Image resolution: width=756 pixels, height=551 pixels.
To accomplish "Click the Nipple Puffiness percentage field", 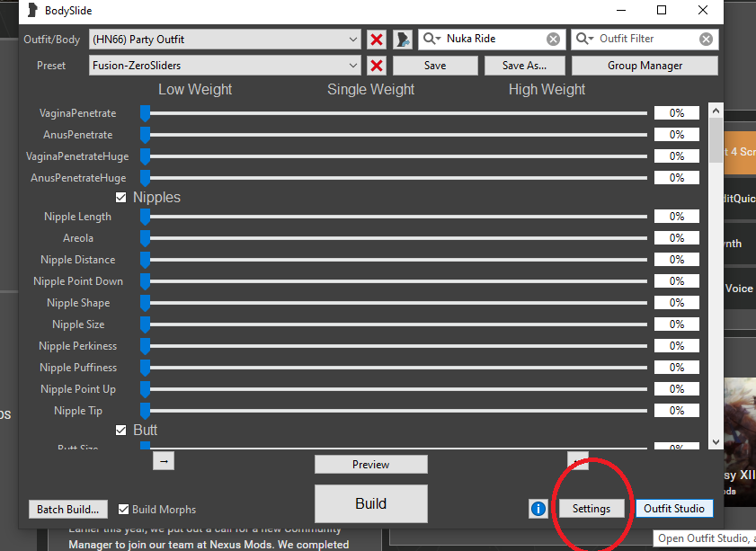I will (x=677, y=368).
